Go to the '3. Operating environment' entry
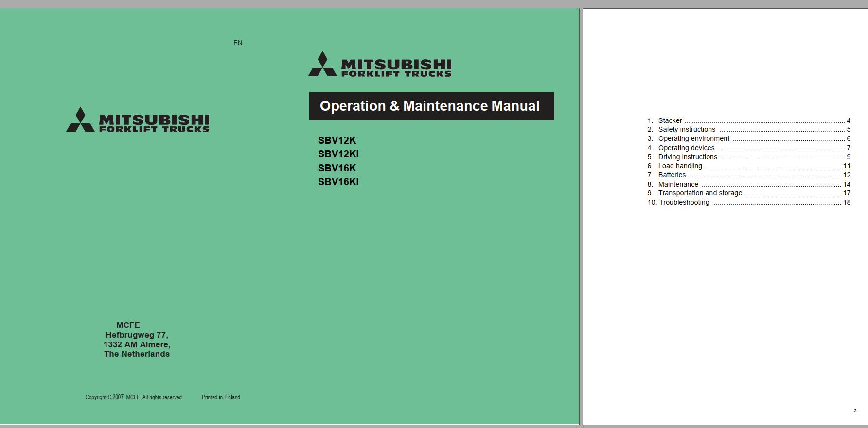The width and height of the screenshot is (868, 428). tap(749, 138)
